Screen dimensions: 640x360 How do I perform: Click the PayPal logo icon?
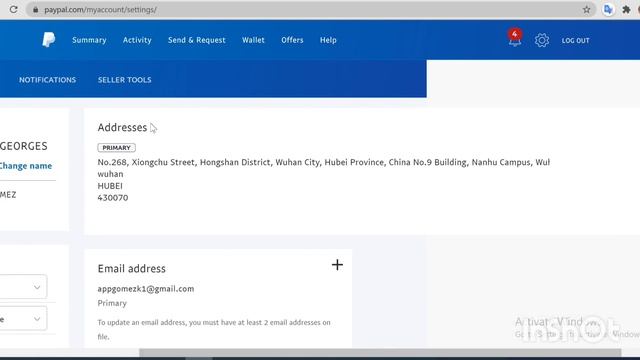49,40
